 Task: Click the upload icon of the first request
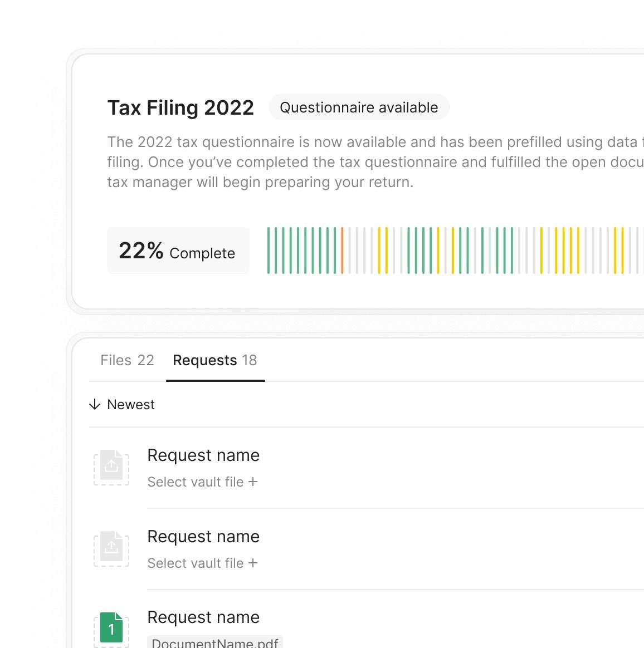[111, 467]
